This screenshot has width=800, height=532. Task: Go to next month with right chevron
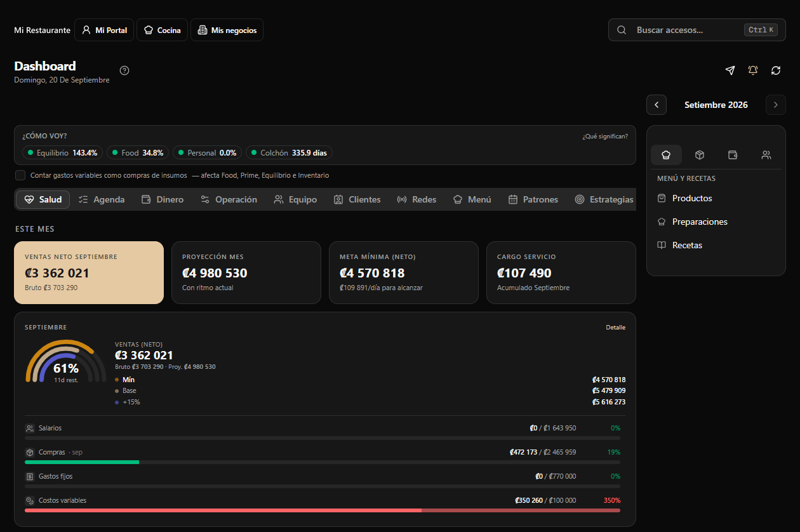pos(776,105)
